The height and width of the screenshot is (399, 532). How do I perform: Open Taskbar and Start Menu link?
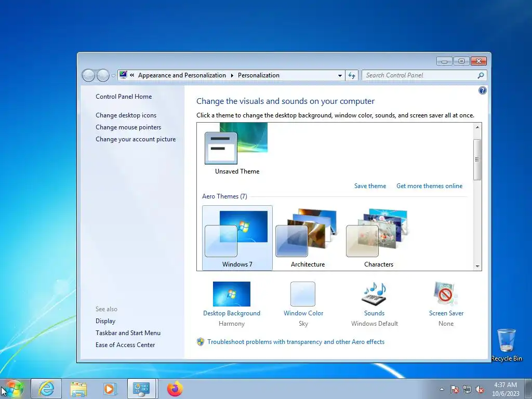[x=128, y=333]
